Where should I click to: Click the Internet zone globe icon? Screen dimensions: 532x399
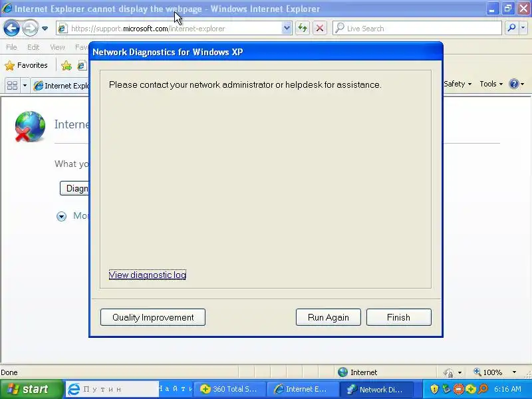[342, 372]
